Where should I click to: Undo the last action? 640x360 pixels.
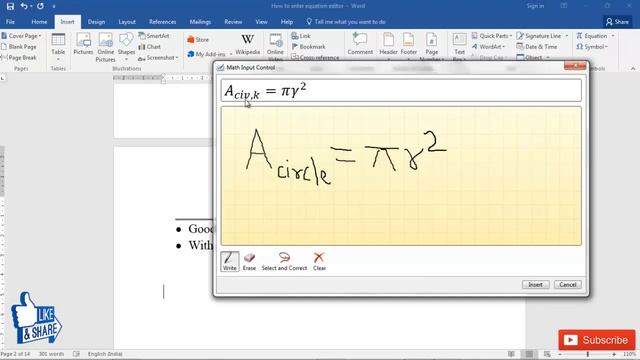(x=24, y=6)
